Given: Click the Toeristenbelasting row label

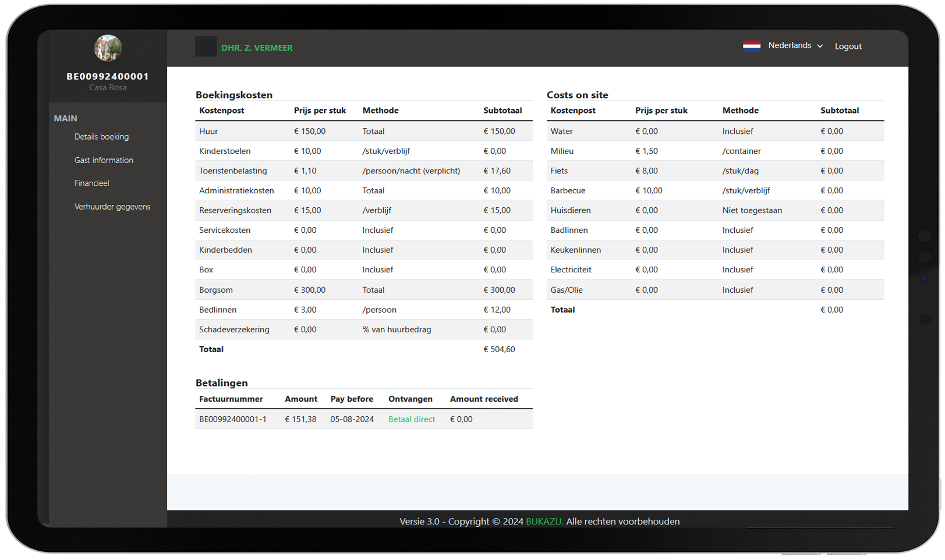Looking at the screenshot, I should pyautogui.click(x=233, y=171).
